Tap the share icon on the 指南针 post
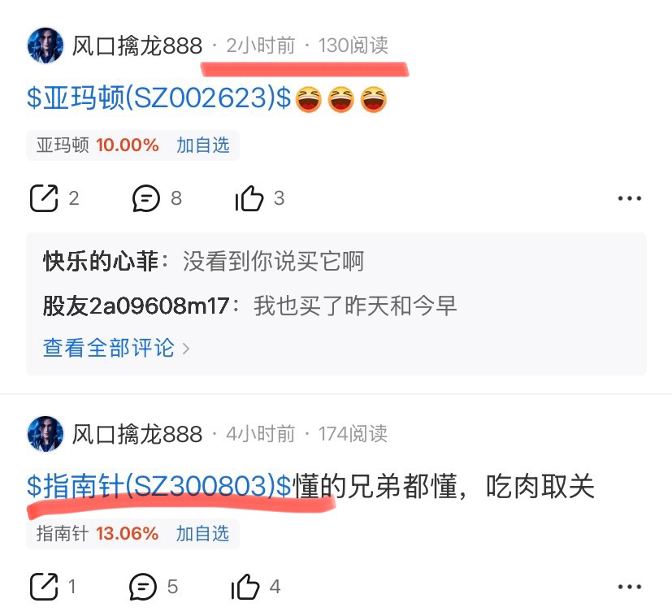The image size is (672, 616). 44,587
